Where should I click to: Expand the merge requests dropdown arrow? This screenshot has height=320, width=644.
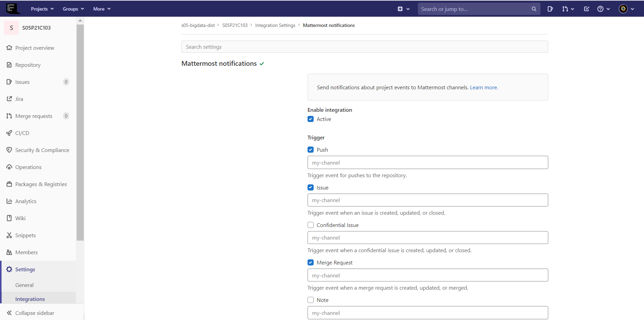point(572,9)
